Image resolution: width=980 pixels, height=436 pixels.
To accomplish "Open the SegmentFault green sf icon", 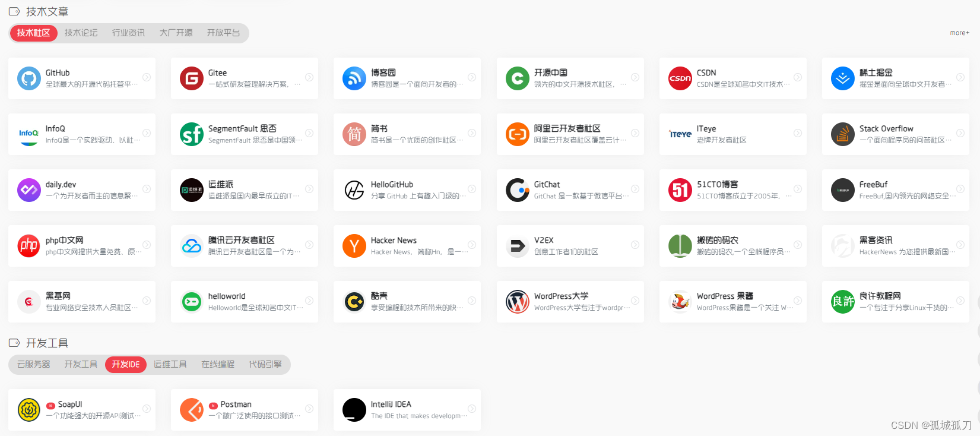I will point(191,134).
